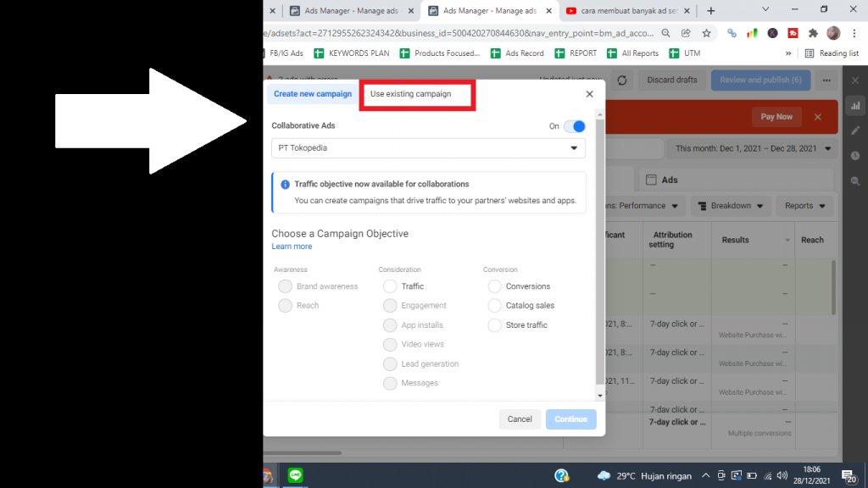Sort by the Results column arrow
868x488 pixels.
click(x=787, y=240)
